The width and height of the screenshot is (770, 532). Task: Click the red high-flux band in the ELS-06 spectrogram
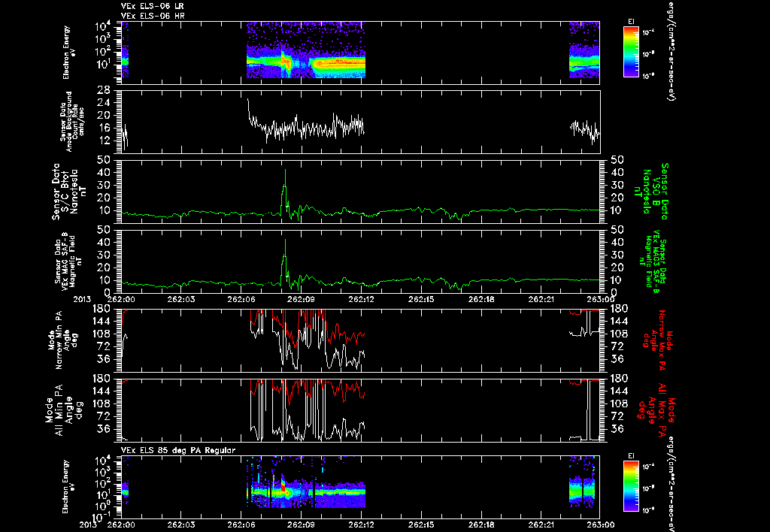(x=339, y=62)
